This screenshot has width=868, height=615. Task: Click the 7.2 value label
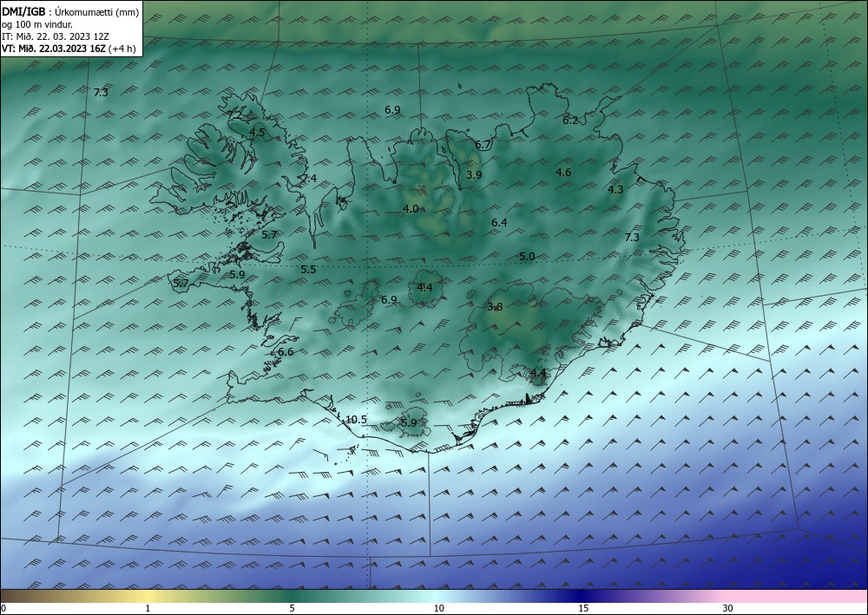point(233,115)
